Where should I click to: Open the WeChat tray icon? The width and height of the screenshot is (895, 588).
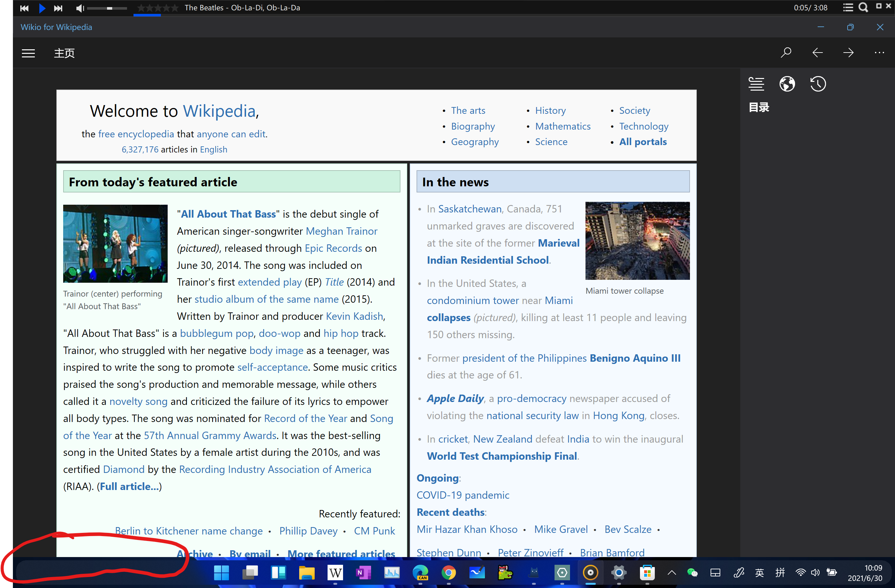(x=692, y=573)
